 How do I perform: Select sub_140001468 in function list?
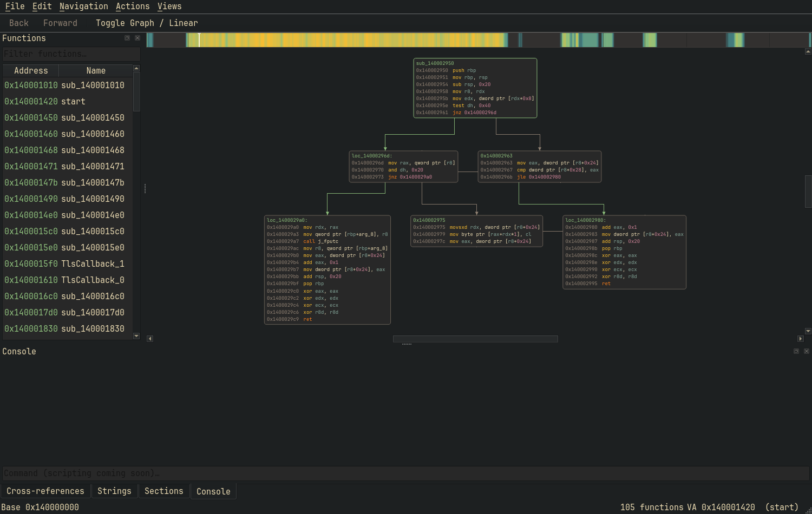[68, 150]
